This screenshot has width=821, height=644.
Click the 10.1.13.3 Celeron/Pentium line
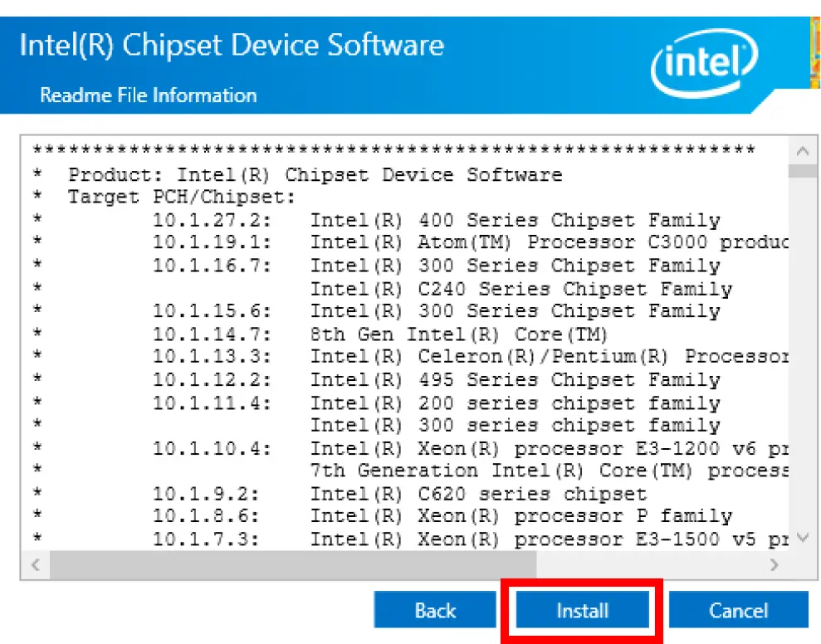coord(469,357)
